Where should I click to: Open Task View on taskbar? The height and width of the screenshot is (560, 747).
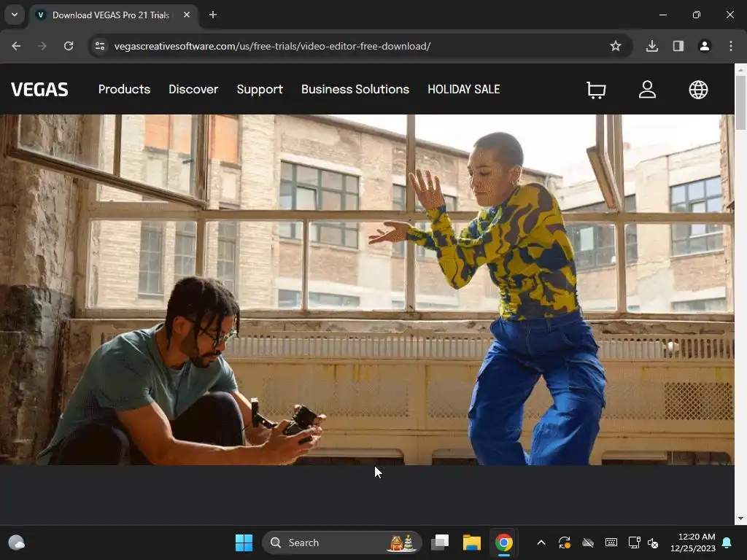[440, 542]
